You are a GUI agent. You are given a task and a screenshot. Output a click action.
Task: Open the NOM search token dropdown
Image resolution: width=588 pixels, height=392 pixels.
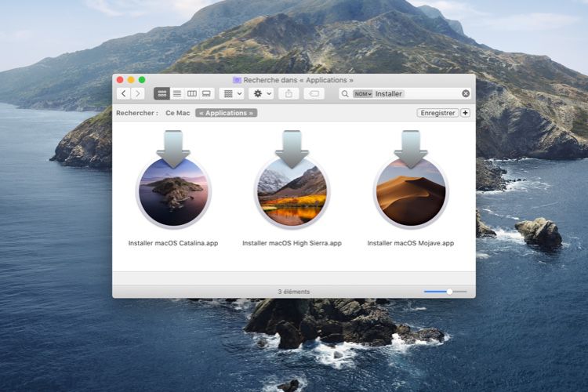click(x=363, y=94)
